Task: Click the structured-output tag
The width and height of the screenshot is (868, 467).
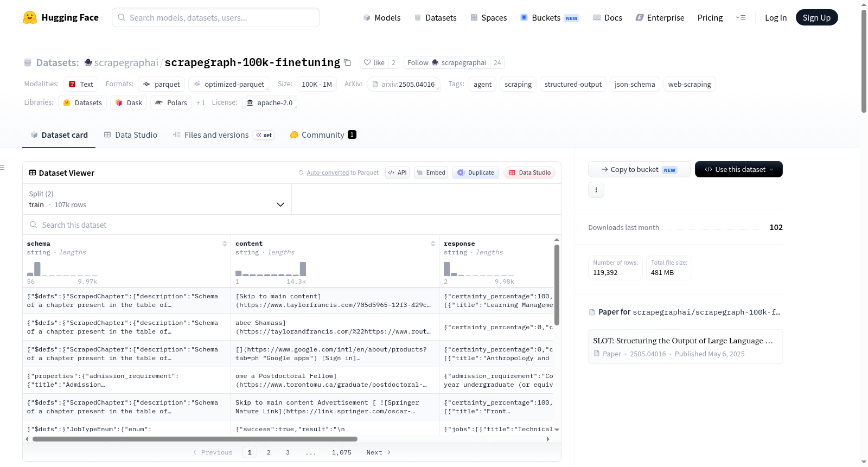Action: (573, 84)
